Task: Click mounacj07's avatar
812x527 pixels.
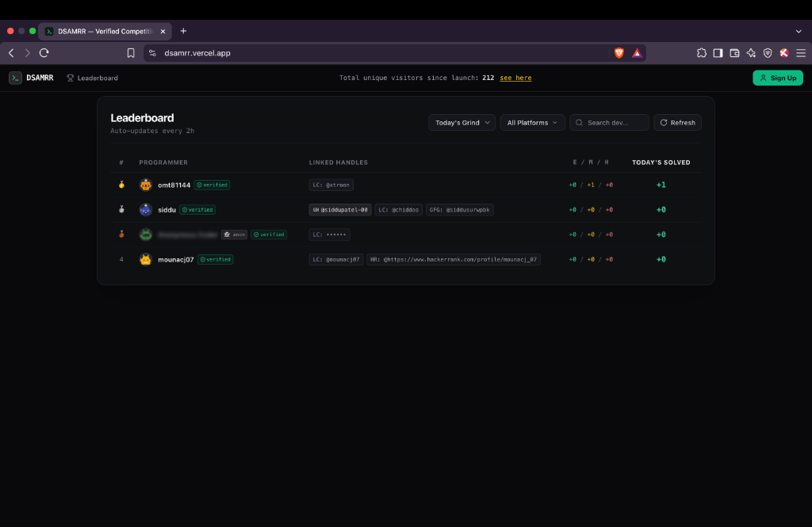Action: point(146,259)
